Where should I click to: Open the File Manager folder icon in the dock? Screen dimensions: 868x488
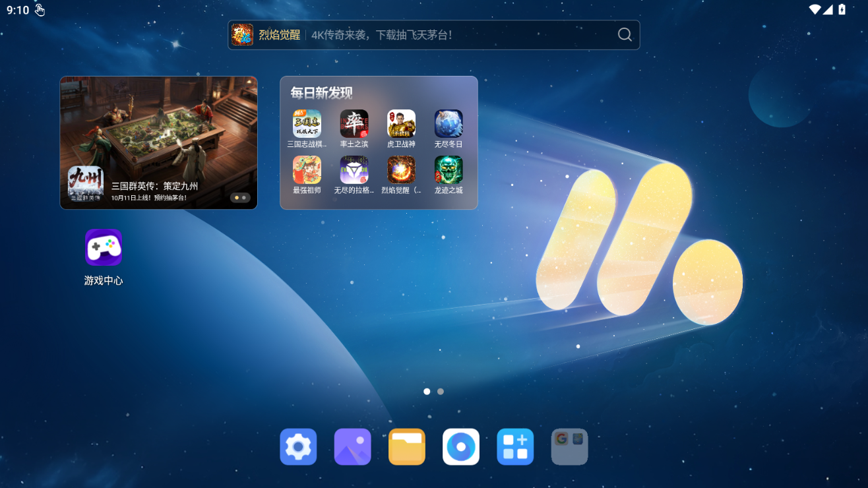[407, 447]
